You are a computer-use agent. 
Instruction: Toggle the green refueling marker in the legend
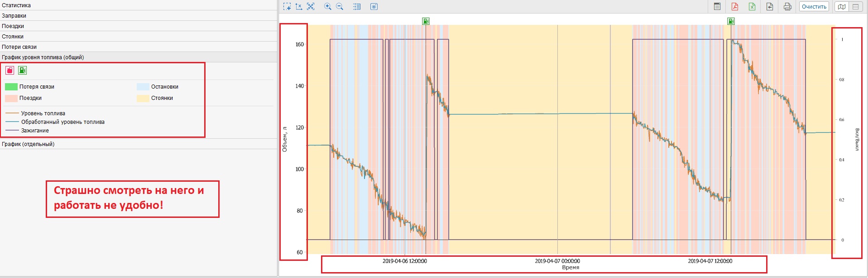coord(22,70)
